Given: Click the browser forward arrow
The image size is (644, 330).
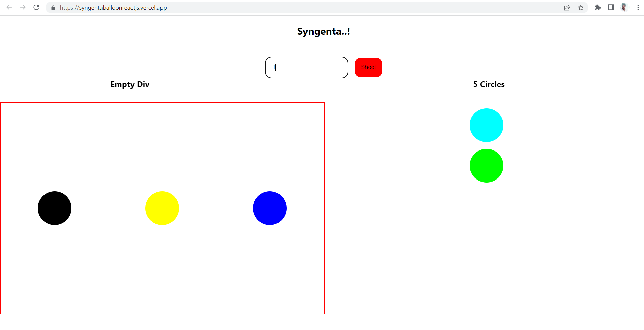Looking at the screenshot, I should [23, 7].
